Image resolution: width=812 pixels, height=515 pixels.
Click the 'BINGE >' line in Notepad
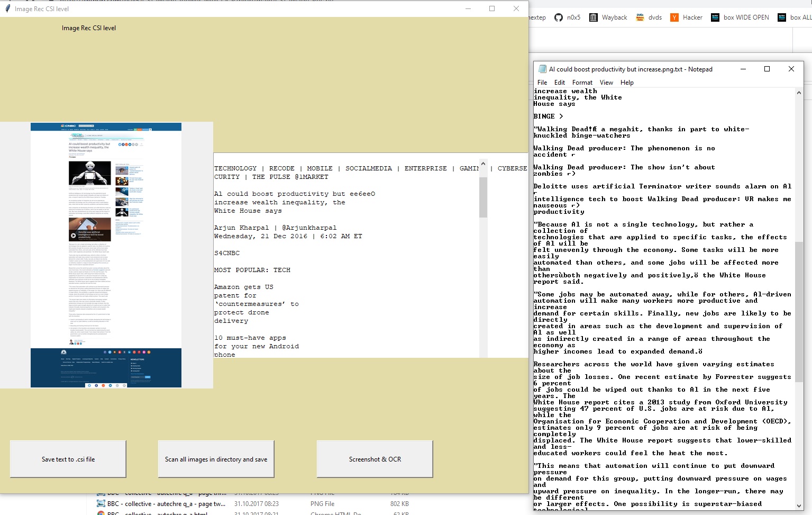(x=549, y=116)
